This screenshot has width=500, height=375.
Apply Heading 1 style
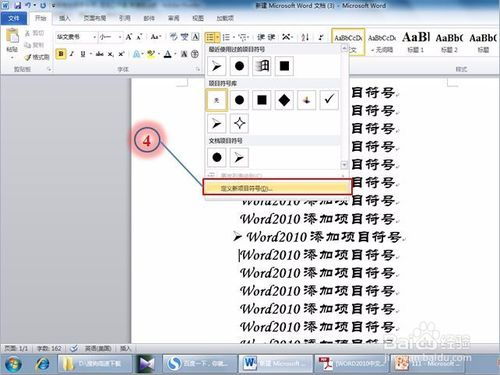[416, 42]
